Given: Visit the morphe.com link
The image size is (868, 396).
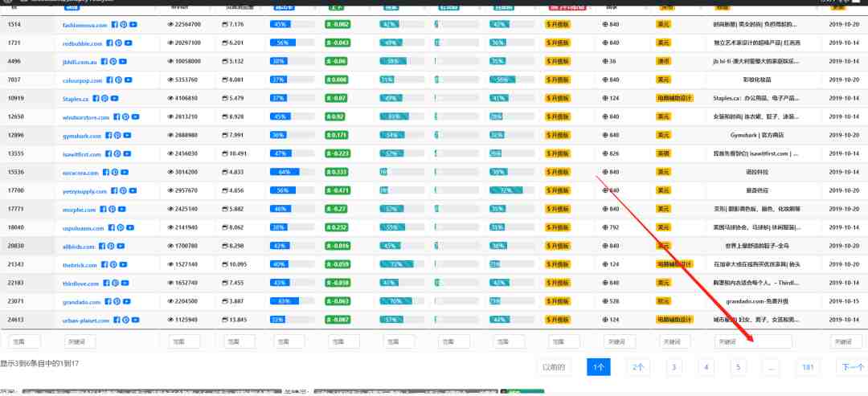Looking at the screenshot, I should click(x=80, y=210).
